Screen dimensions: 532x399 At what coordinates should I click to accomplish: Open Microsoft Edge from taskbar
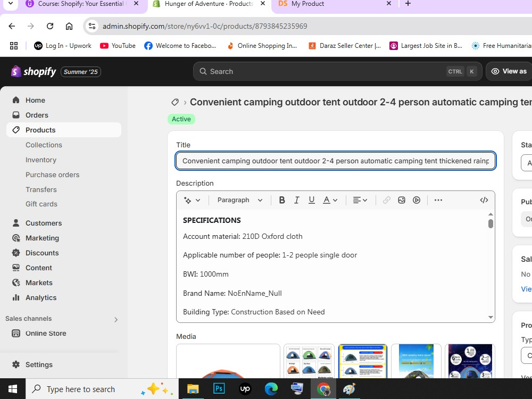[x=271, y=389]
